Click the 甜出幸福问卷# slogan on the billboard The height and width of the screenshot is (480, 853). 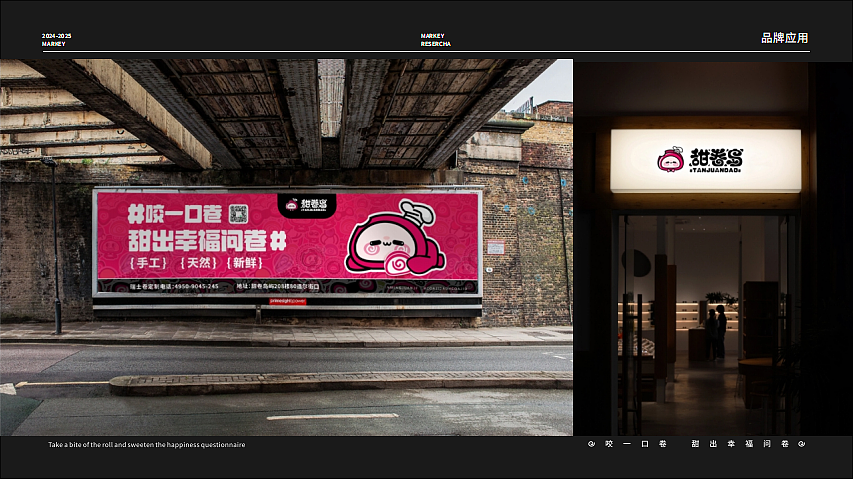coord(207,241)
